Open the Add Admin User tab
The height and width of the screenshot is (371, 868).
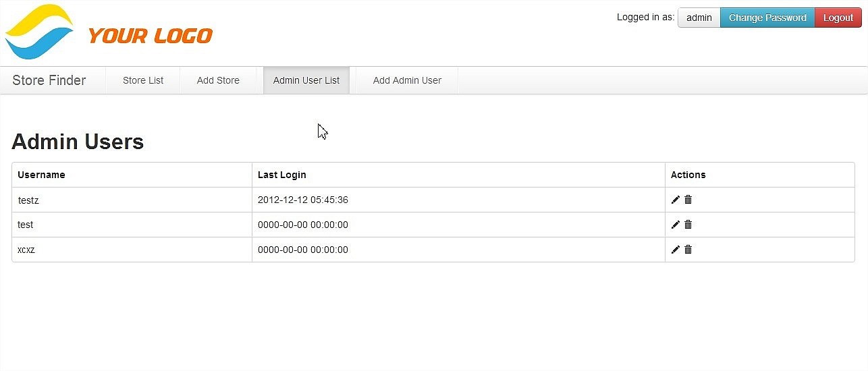tap(407, 80)
